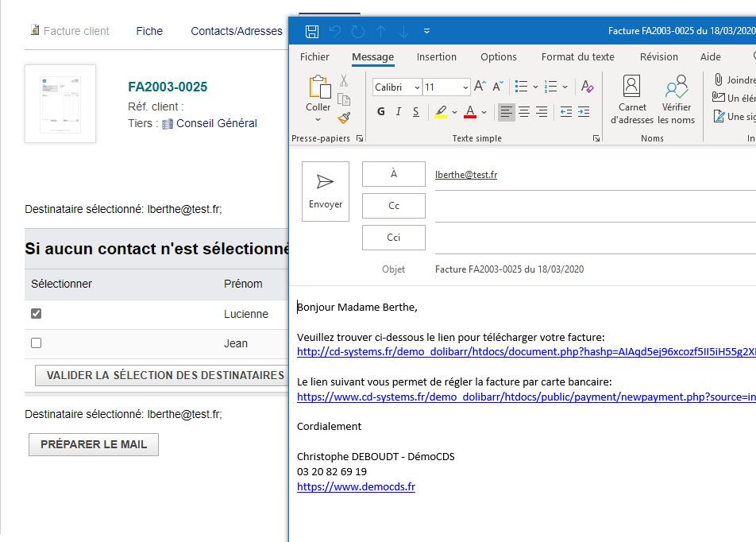
Task: Attach a file with the Joindre paperclip
Action: click(734, 79)
